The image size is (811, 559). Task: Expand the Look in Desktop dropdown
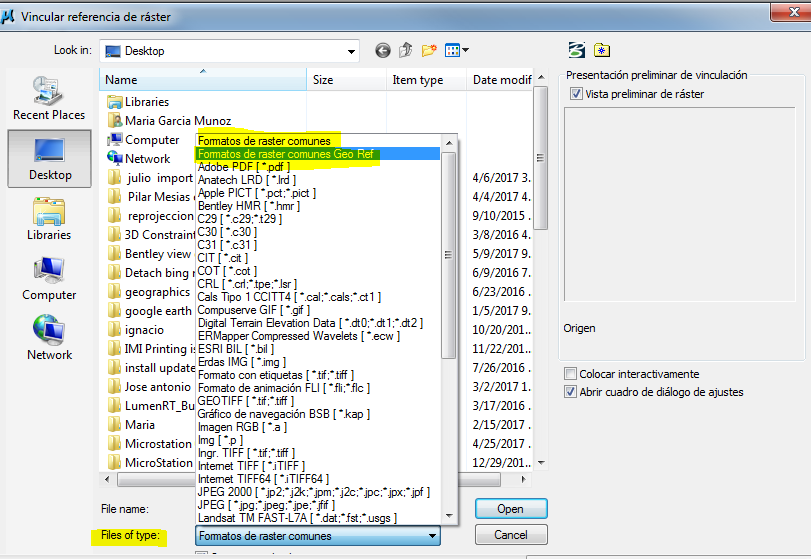(x=351, y=51)
